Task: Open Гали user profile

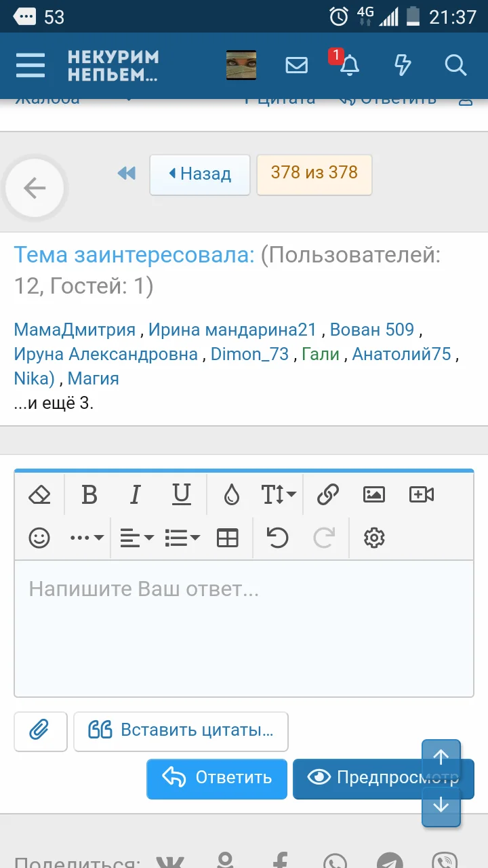Action: click(321, 354)
